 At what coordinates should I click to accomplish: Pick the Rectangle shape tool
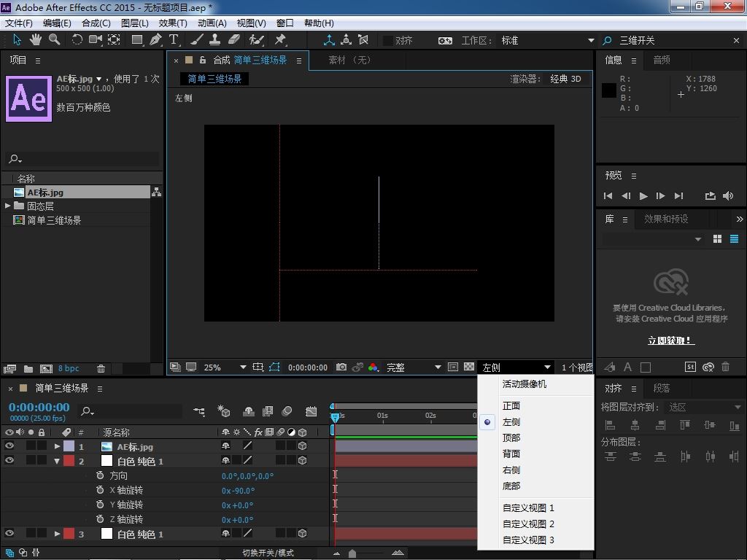pyautogui.click(x=136, y=40)
